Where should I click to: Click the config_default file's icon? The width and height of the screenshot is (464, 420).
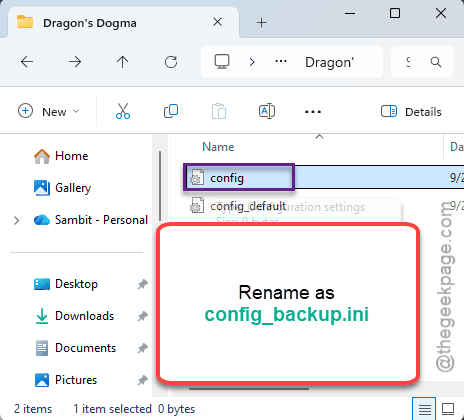point(197,205)
